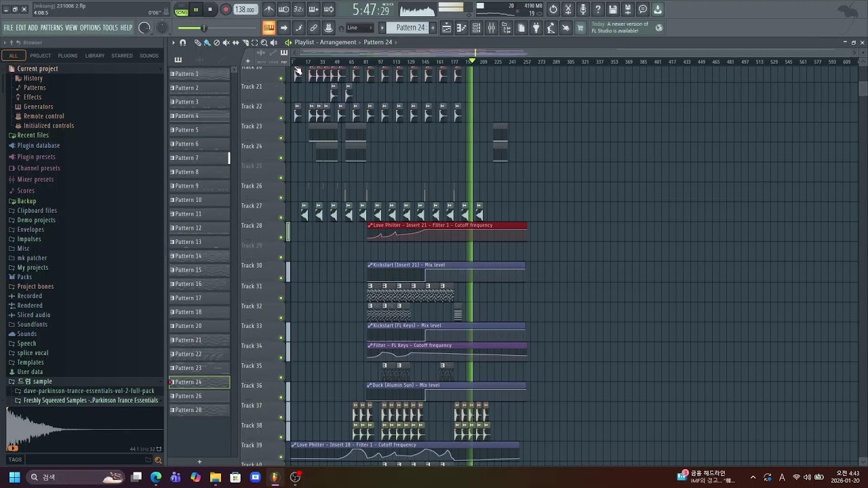Select Pattern 15 in the pattern list
Image resolution: width=868 pixels, height=488 pixels.
pos(199,270)
